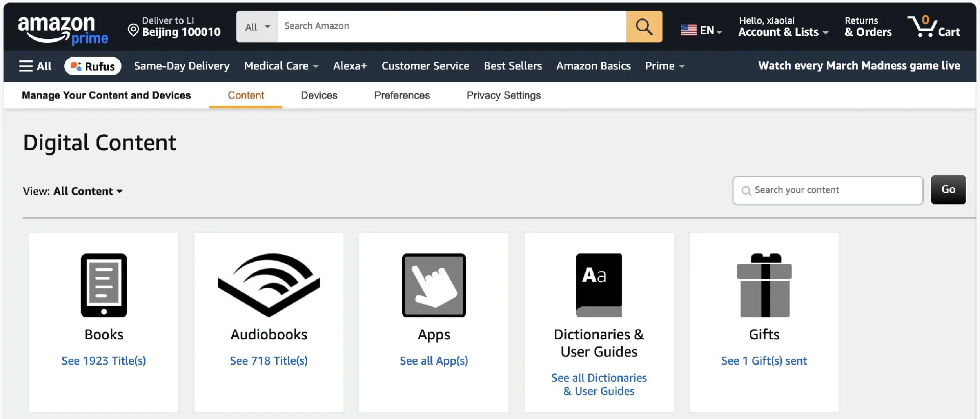This screenshot has width=980, height=419.
Task: Open the Preferences tab
Action: (x=402, y=95)
